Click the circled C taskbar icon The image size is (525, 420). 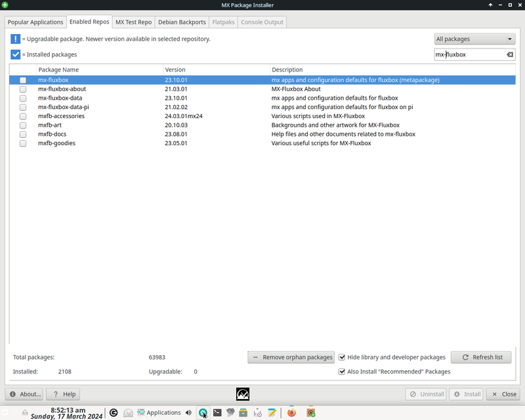coord(114,413)
